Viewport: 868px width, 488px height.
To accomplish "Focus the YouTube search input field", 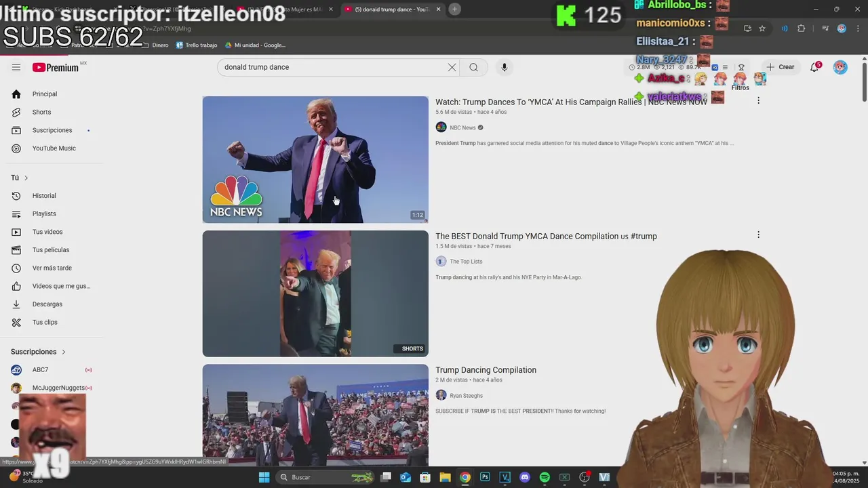I will click(332, 67).
